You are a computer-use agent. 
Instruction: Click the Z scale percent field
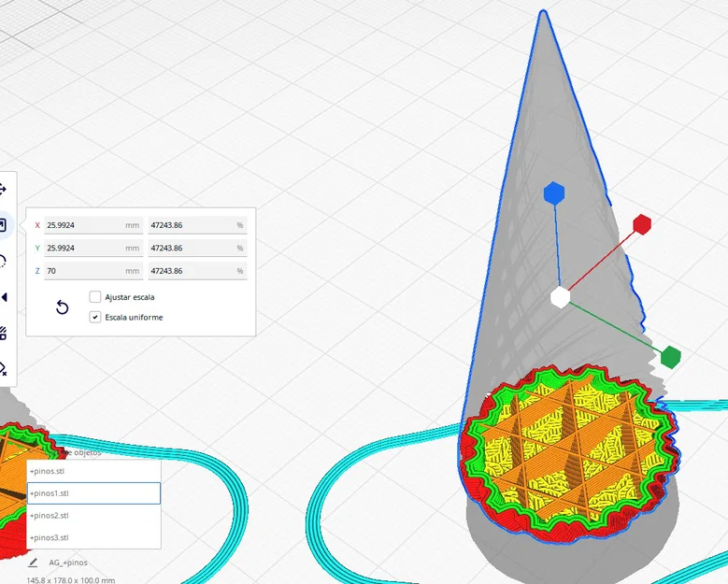pos(198,271)
